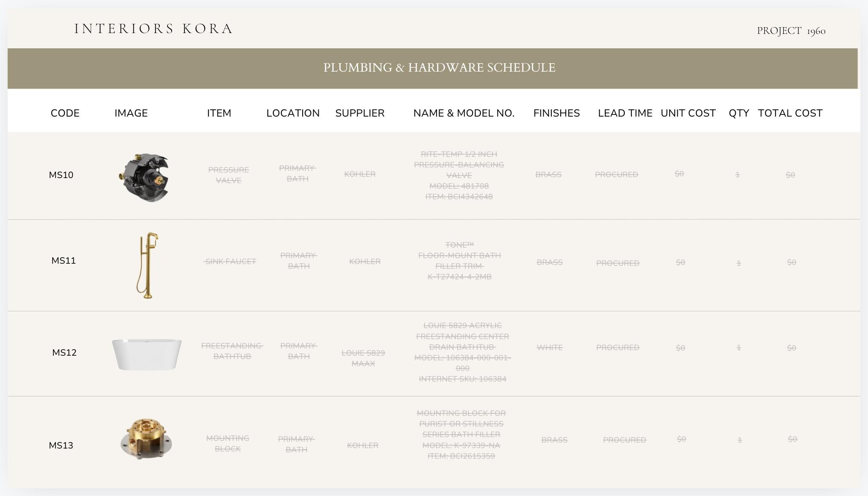Click the pressure valve product image
Image resolution: width=868 pixels, height=496 pixels.
[144, 178]
